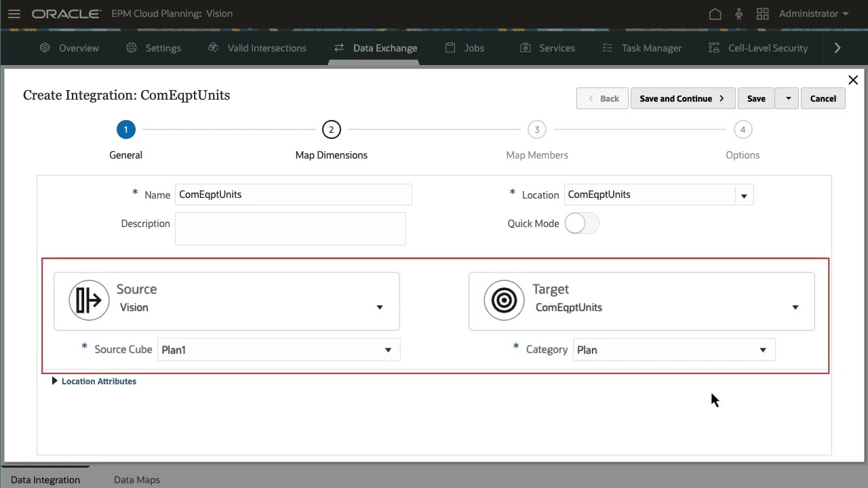
Task: Open the grid navigation flow icon
Action: pos(762,14)
